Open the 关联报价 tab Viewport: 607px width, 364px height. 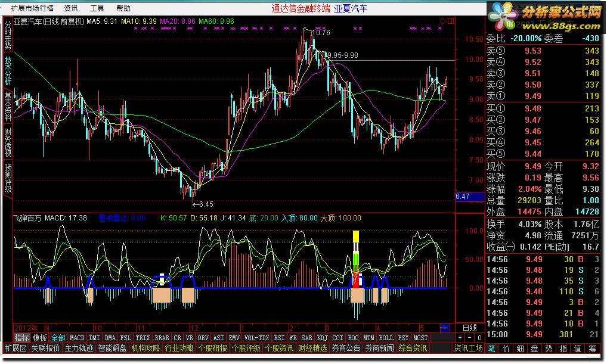coord(45,348)
